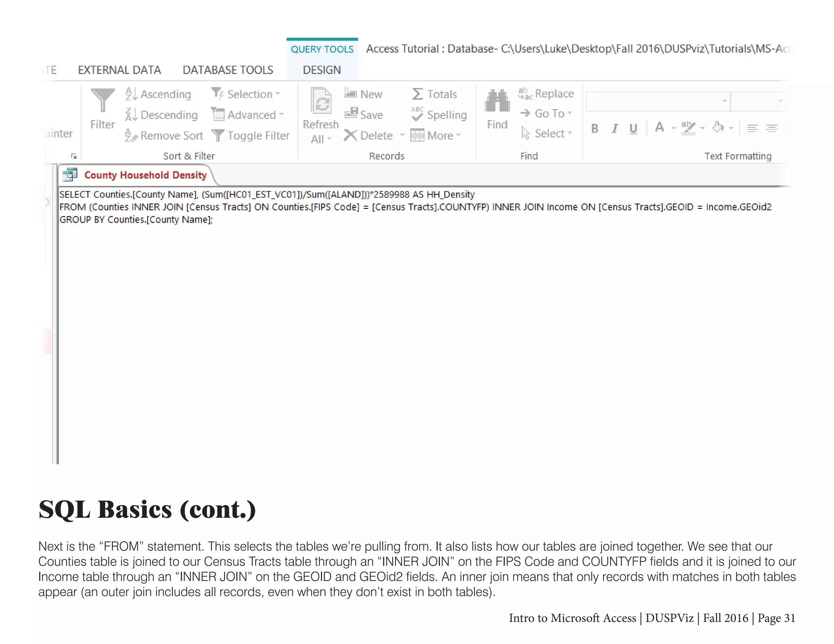Sort records in Ascending order

158,94
